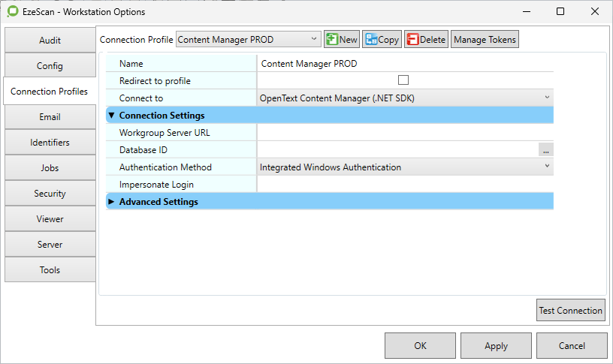Expand the Advanced Settings section

112,202
